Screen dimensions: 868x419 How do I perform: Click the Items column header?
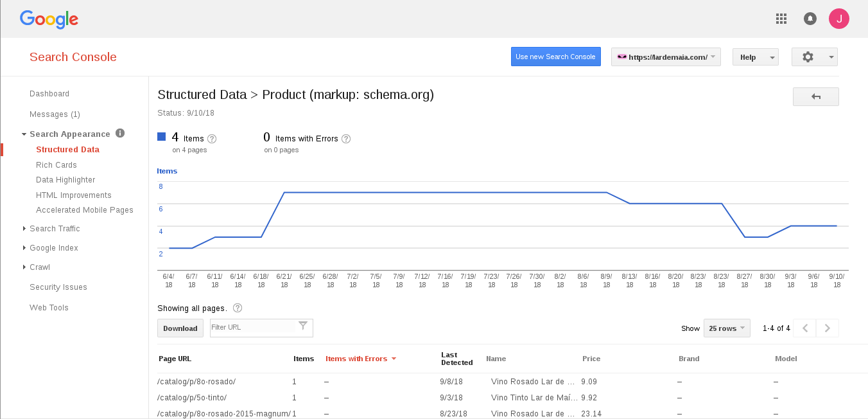coord(304,359)
